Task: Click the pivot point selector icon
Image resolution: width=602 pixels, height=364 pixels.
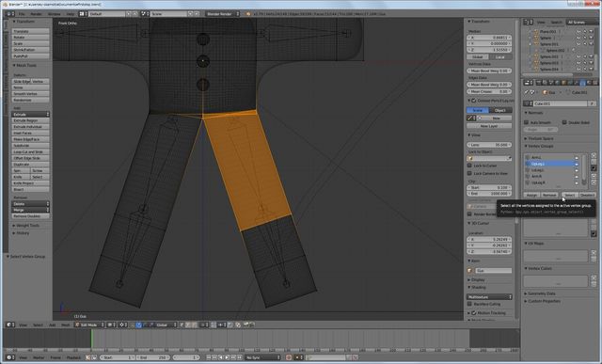Action: 123,324
